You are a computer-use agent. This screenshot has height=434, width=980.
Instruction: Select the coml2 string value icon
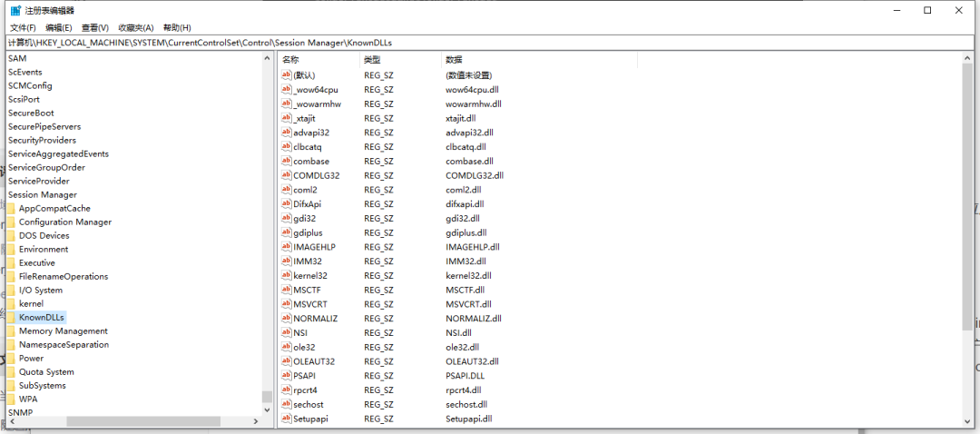tap(287, 190)
